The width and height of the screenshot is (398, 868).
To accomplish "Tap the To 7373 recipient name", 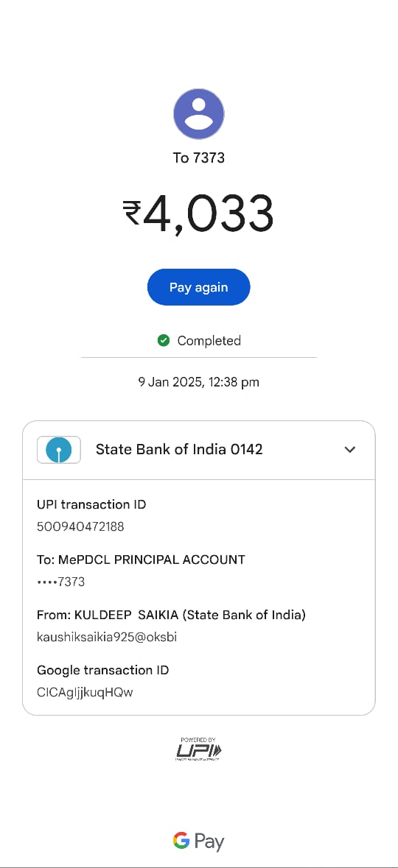I will pyautogui.click(x=198, y=158).
